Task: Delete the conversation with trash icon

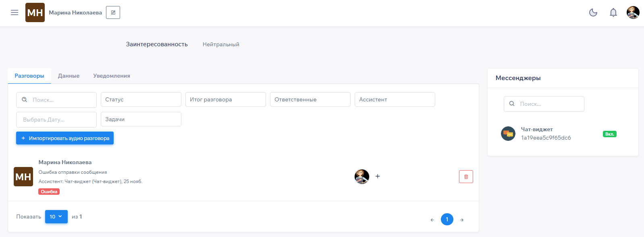Action: [466, 177]
